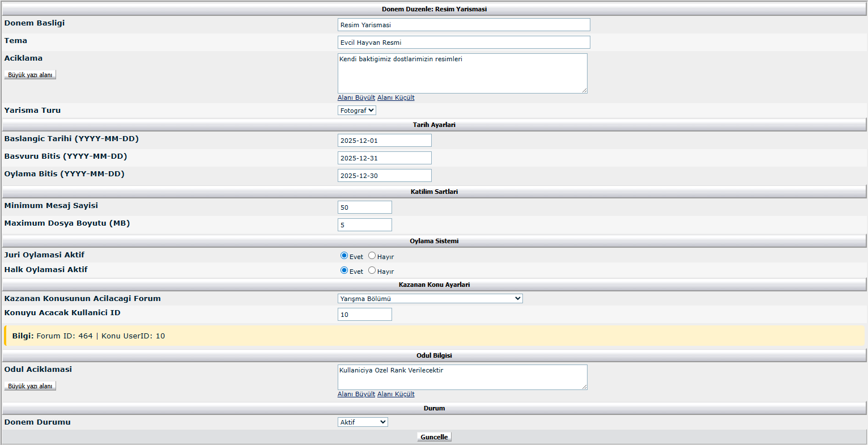Expand the Kazanan Konusunun Acilacagi Forum dropdown
Viewport: 868px width, 445px height.
click(429, 299)
